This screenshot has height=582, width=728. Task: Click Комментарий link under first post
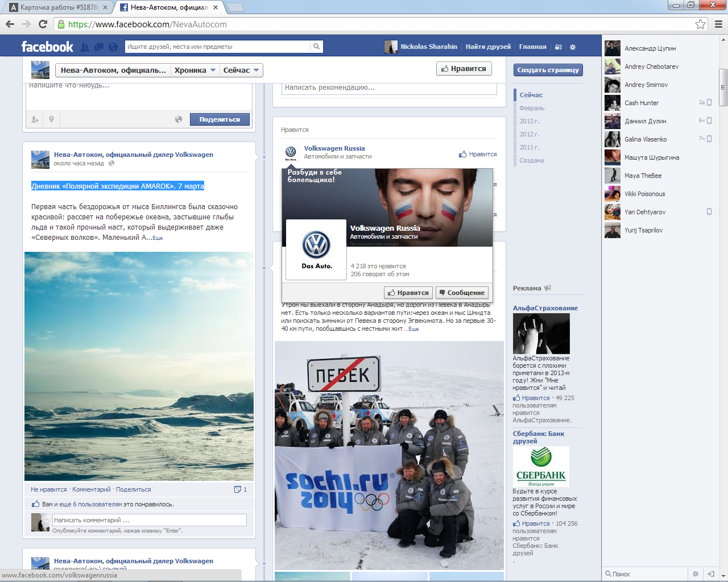pyautogui.click(x=92, y=489)
